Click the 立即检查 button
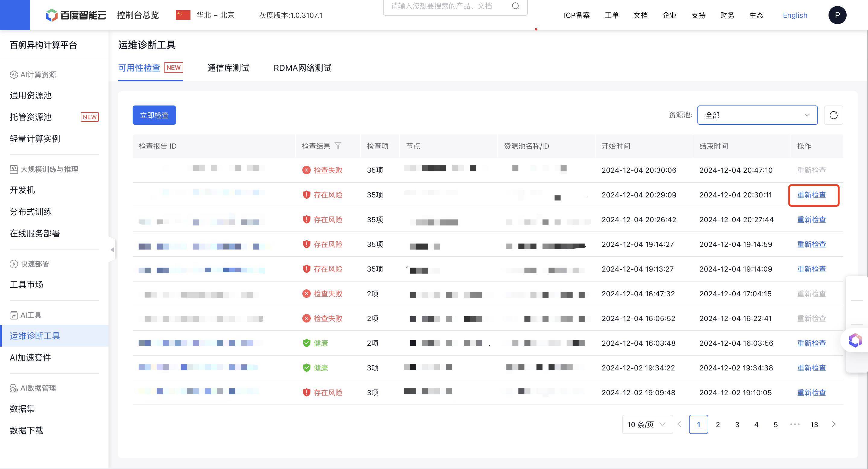Viewport: 868px width, 469px height. pos(154,115)
